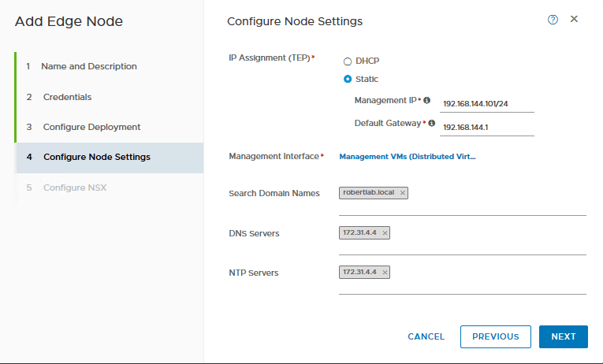This screenshot has width=603, height=364.
Task: Remove the DNS server 172.31.4.4 tag
Action: [x=385, y=233]
